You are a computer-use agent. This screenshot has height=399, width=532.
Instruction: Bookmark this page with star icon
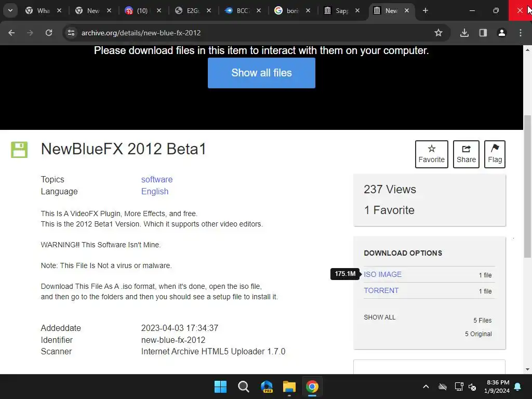(x=438, y=33)
